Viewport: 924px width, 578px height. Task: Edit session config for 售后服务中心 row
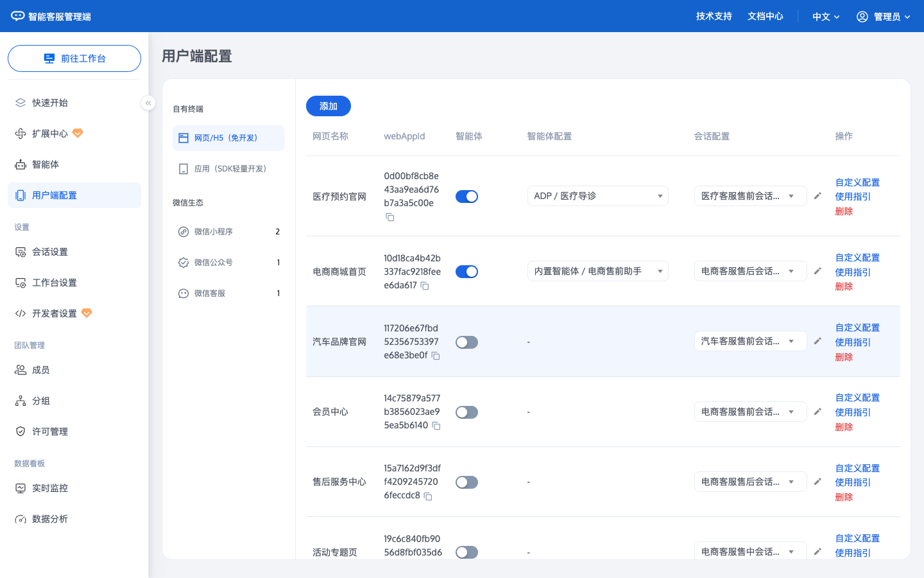pyautogui.click(x=817, y=482)
